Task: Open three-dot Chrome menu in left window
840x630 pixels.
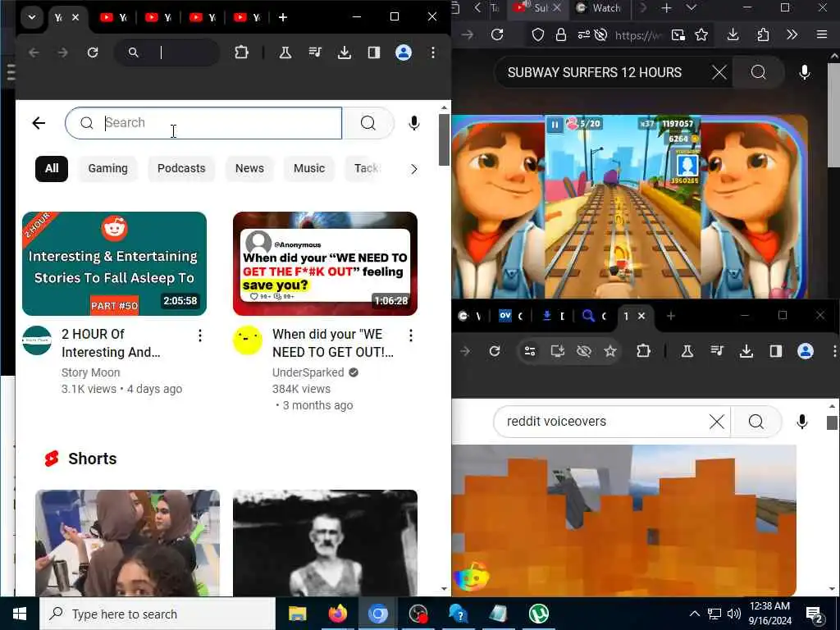Action: pos(433,52)
